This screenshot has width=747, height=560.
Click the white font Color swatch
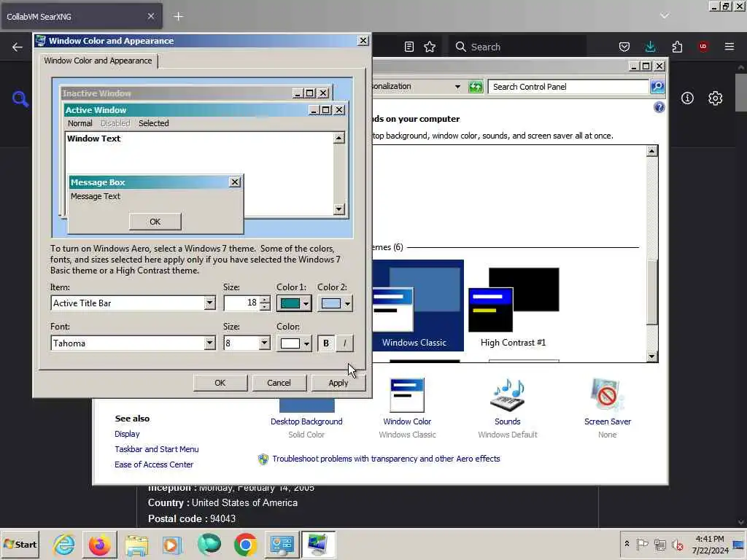tap(290, 343)
